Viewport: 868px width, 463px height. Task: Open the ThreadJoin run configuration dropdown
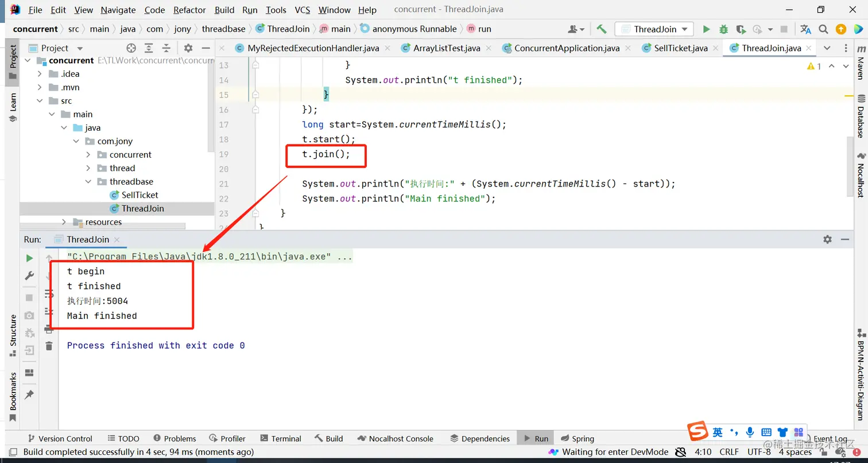[654, 29]
